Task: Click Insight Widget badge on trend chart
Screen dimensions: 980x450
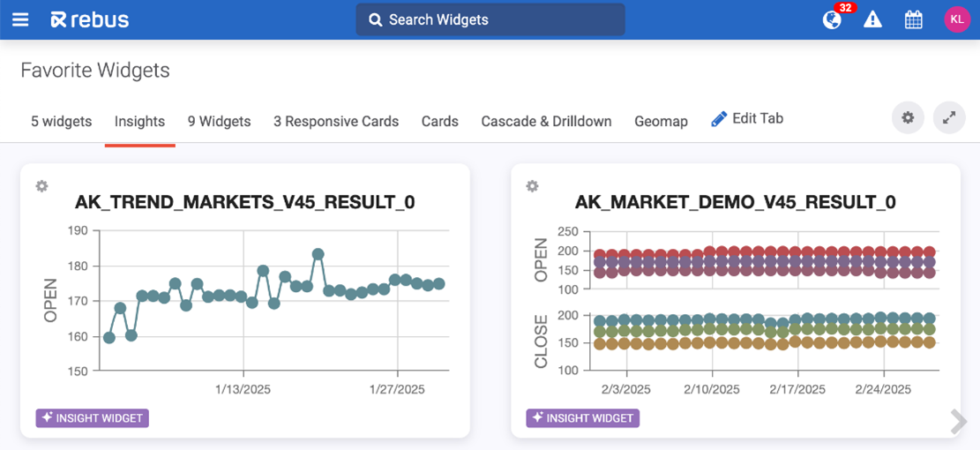Action: click(x=93, y=418)
